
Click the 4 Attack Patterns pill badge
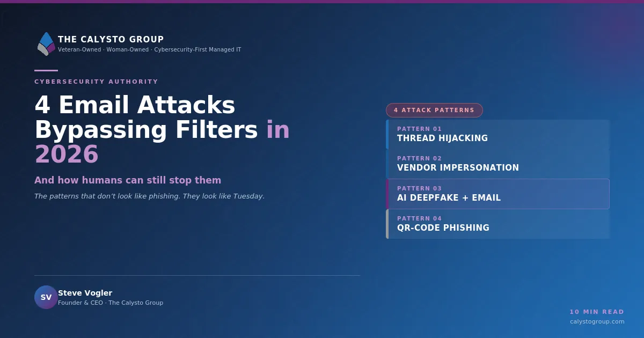coord(434,110)
